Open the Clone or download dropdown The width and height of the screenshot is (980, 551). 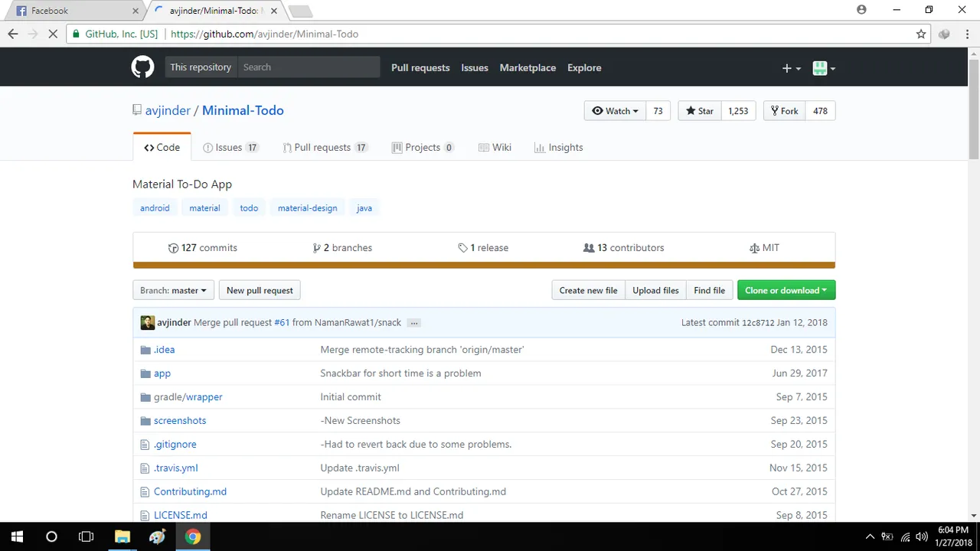(x=786, y=291)
